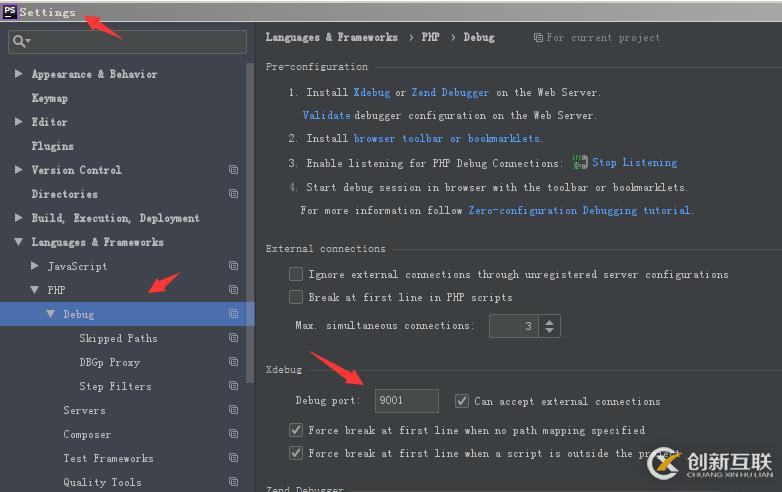Image resolution: width=782 pixels, height=492 pixels.
Task: Collapse the Languages & Frameworks node
Action: [19, 242]
